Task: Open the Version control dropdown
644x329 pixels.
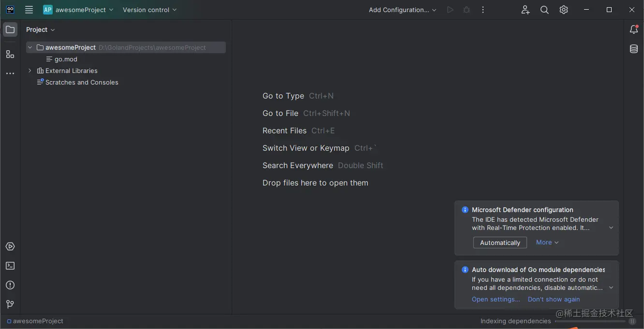Action: (150, 10)
